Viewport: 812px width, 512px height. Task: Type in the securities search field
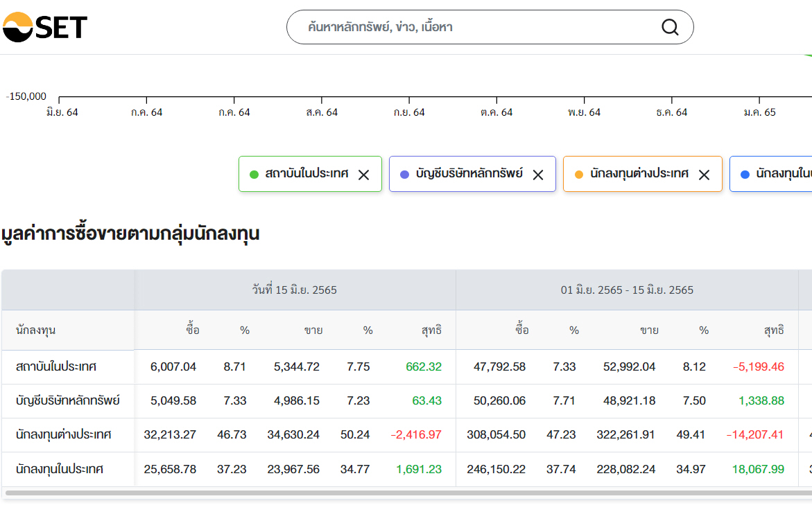tap(478, 27)
